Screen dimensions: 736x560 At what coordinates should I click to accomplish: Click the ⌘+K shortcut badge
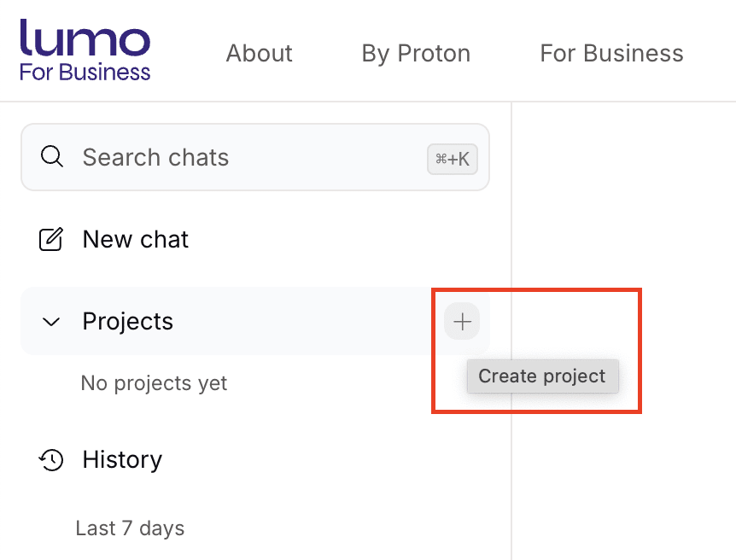click(x=453, y=159)
